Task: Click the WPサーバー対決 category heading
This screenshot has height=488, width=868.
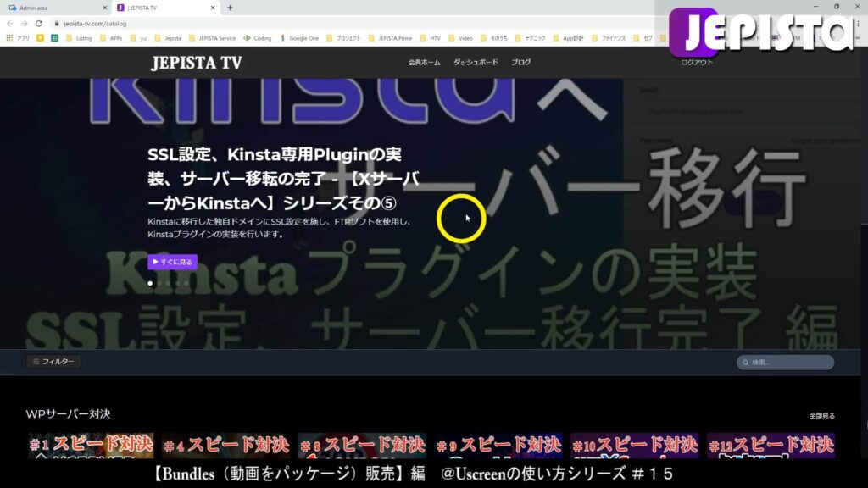Action: [x=68, y=413]
